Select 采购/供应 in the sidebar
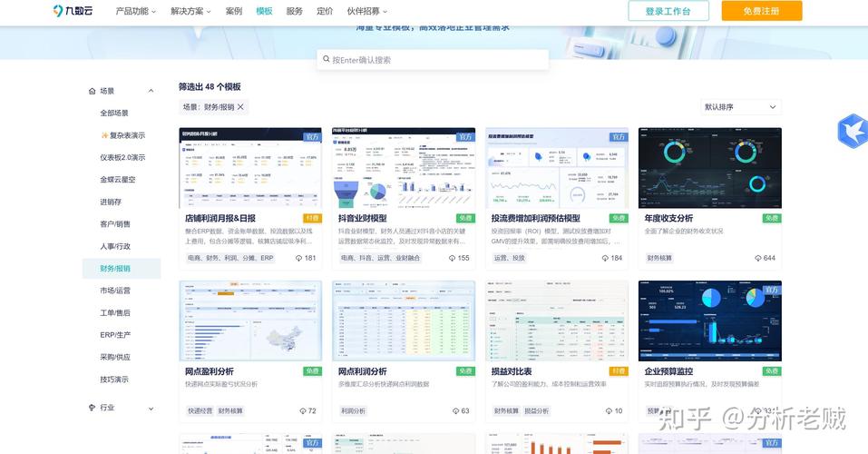The width and height of the screenshot is (868, 454). [x=115, y=357]
